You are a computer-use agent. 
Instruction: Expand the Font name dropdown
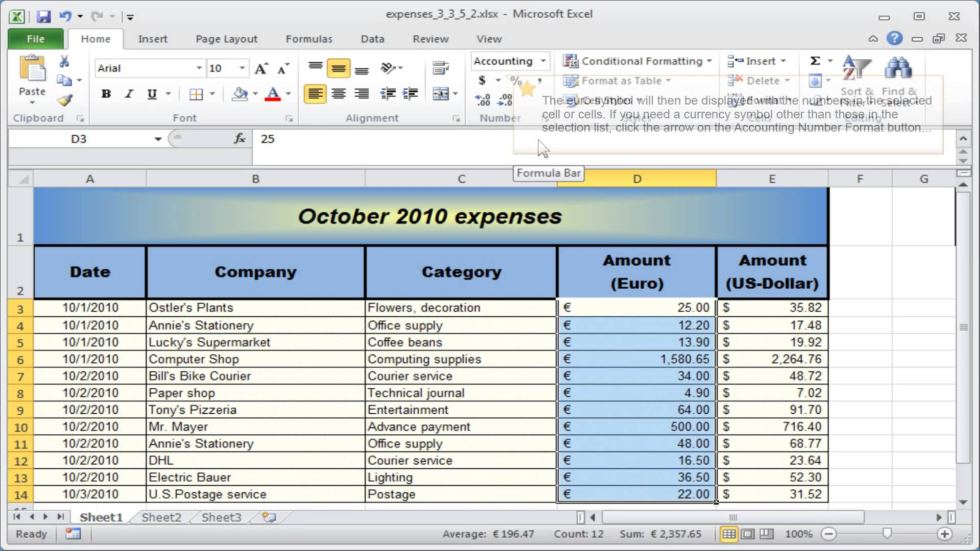point(198,67)
